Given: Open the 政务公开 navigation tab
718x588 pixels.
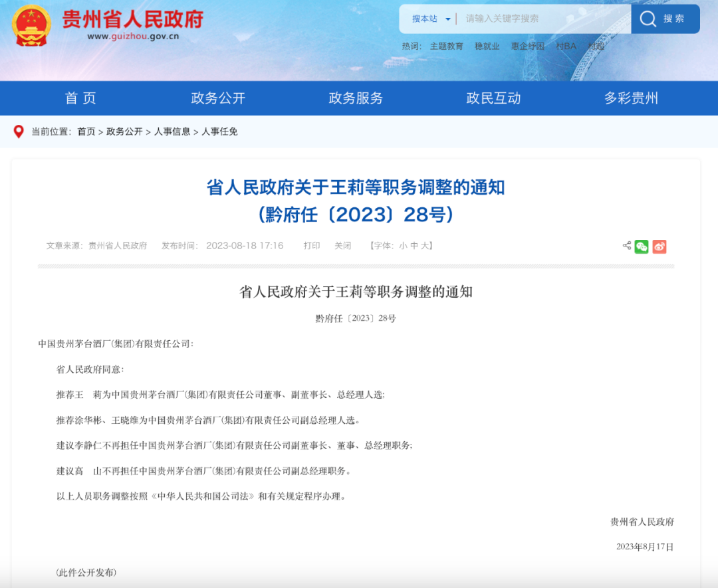Looking at the screenshot, I should [219, 98].
